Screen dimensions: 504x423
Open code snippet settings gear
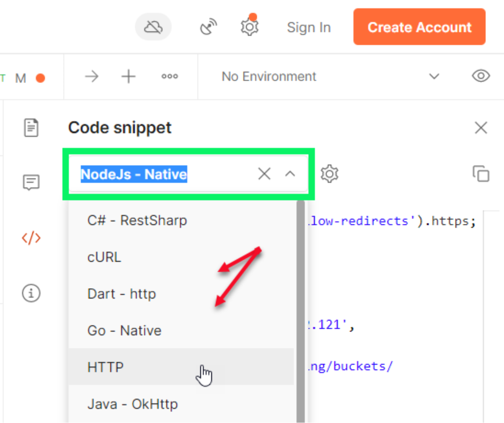[329, 174]
